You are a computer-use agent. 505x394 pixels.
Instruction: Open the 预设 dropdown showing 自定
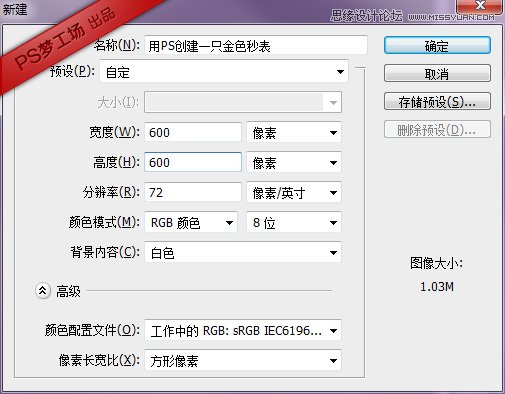[224, 71]
